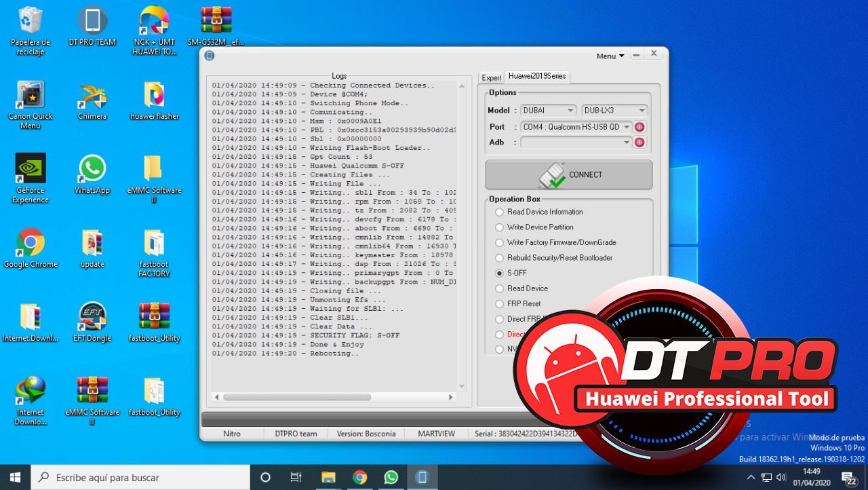
Task: Click the 'Done & Enjoy' log line
Action: coord(288,344)
